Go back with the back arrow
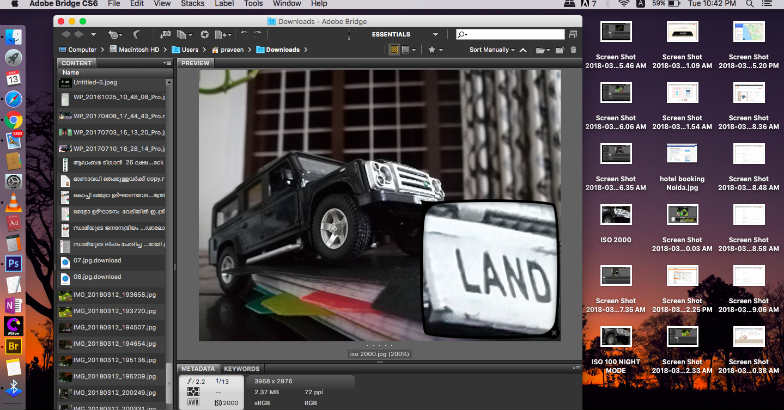 click(66, 34)
